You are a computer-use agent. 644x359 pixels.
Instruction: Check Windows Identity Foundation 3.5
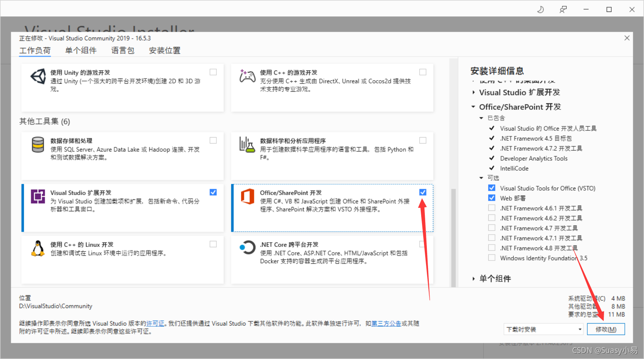pyautogui.click(x=492, y=258)
